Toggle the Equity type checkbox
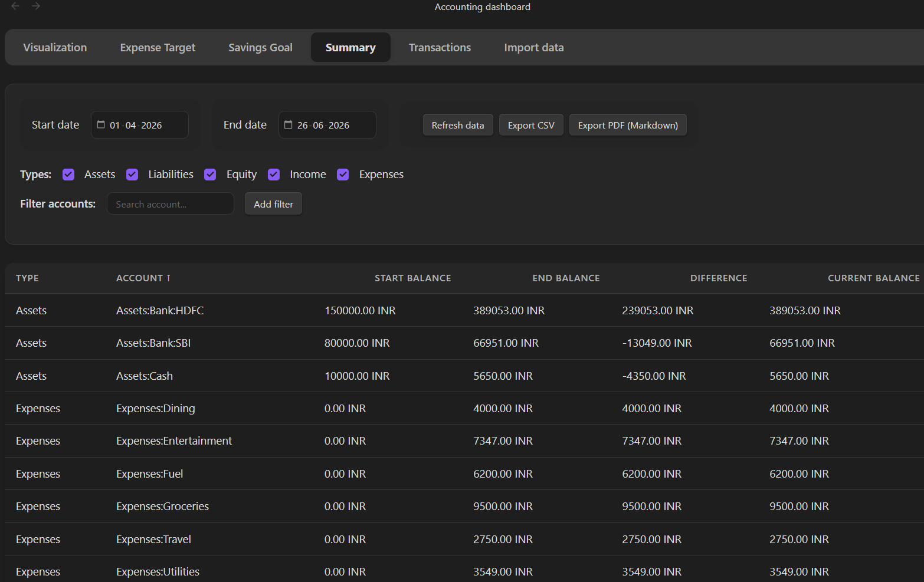Screen dimensions: 924x582 (x=210, y=175)
